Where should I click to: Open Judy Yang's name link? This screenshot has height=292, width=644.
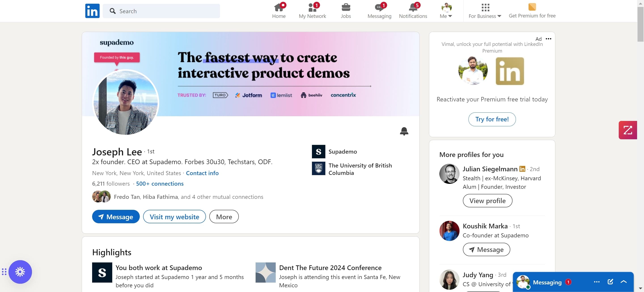(x=478, y=275)
